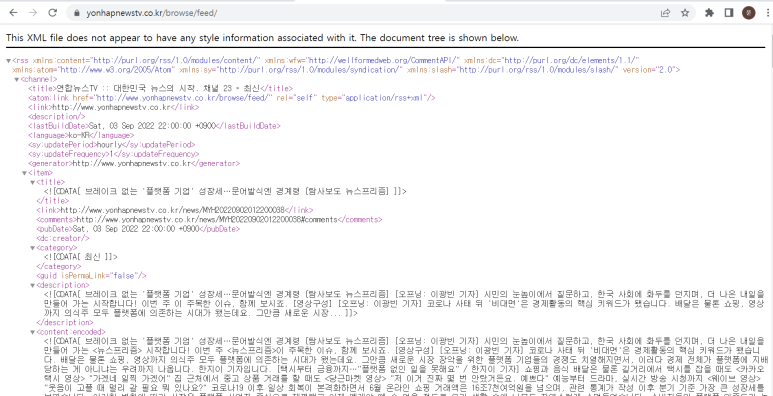Open Chrome three-dot menu
The image size is (773, 396).
[768, 13]
